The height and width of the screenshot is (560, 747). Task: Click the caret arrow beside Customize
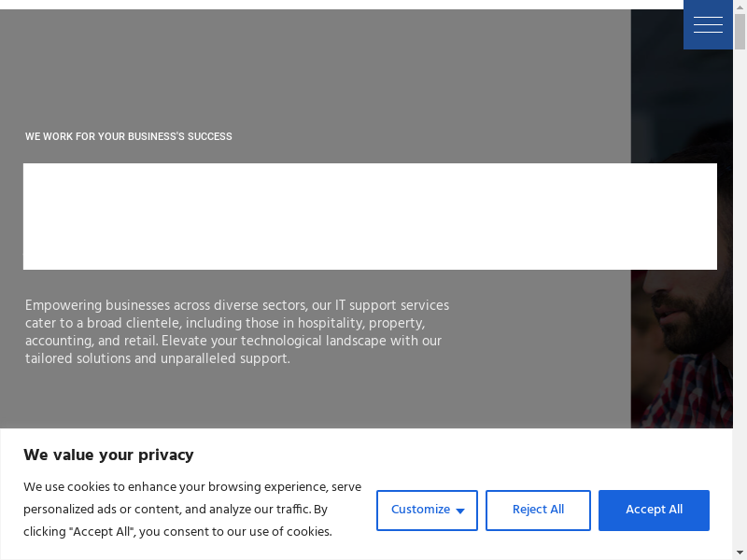(460, 511)
